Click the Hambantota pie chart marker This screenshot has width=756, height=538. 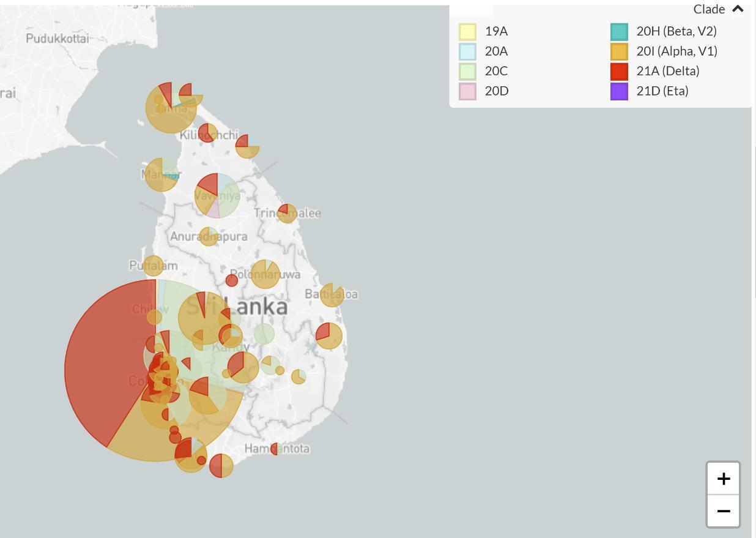tap(275, 449)
